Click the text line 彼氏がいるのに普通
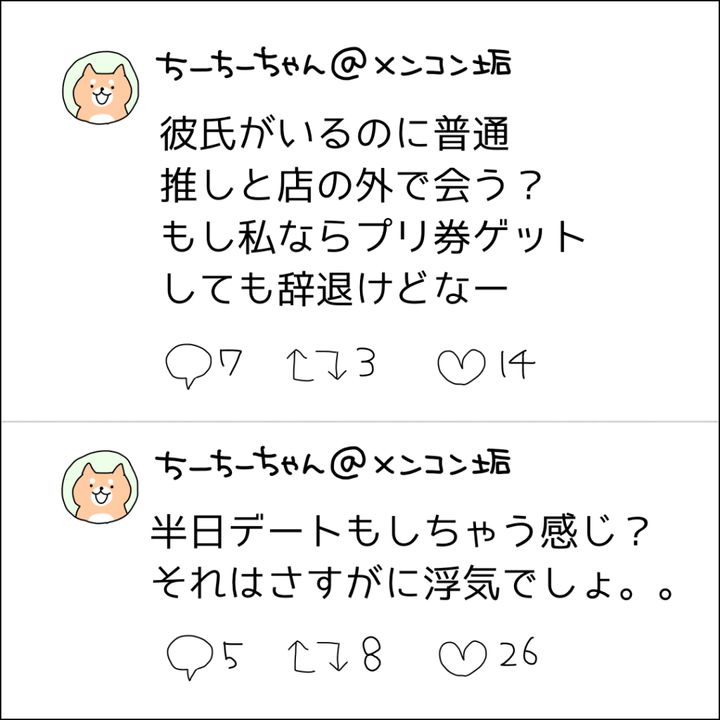This screenshot has height=720, width=720. (342, 133)
